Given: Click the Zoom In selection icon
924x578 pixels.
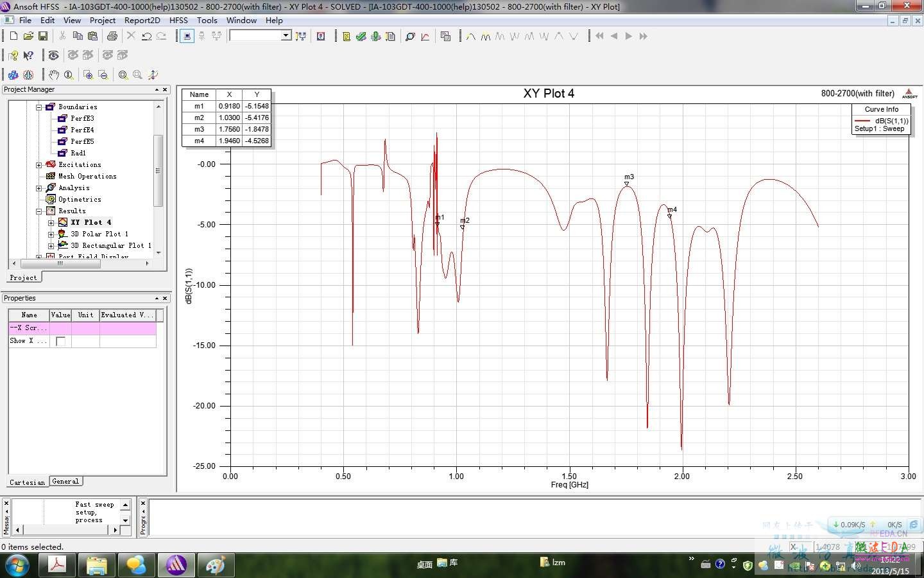Looking at the screenshot, I should point(88,74).
